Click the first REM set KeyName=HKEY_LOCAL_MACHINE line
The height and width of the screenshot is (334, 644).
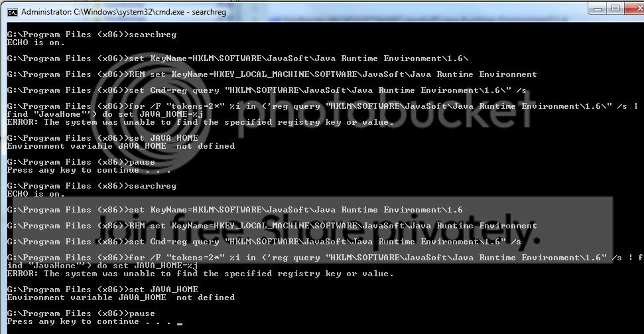click(x=272, y=74)
